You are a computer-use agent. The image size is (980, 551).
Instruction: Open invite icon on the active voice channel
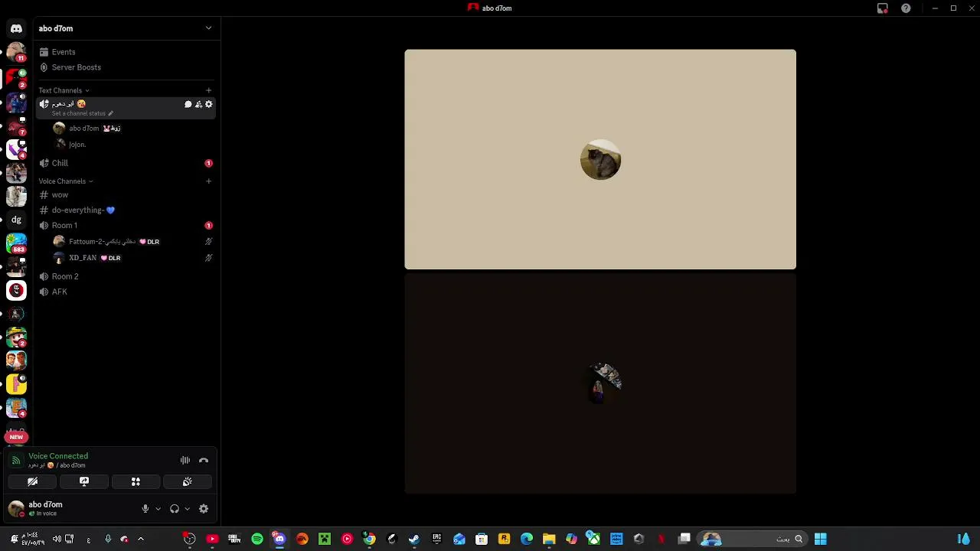click(x=198, y=104)
